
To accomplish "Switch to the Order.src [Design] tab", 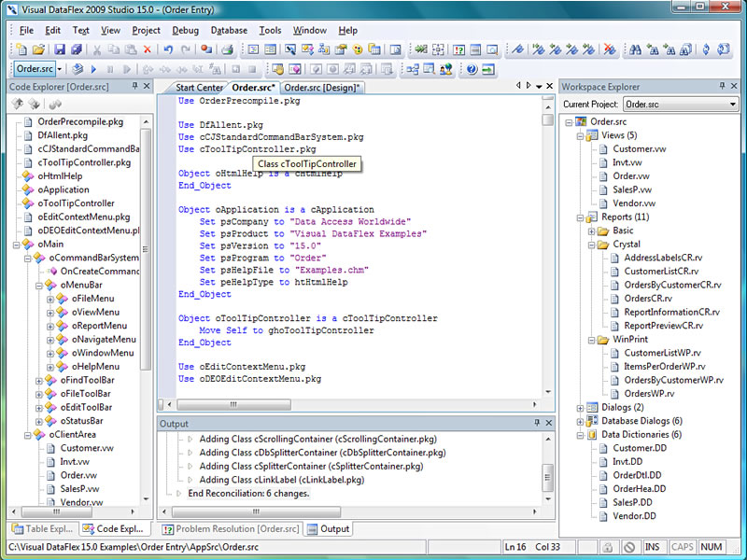I will point(323,88).
